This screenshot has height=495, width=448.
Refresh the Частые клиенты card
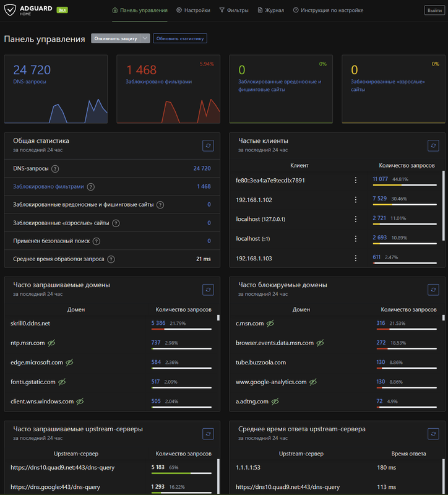pos(433,146)
